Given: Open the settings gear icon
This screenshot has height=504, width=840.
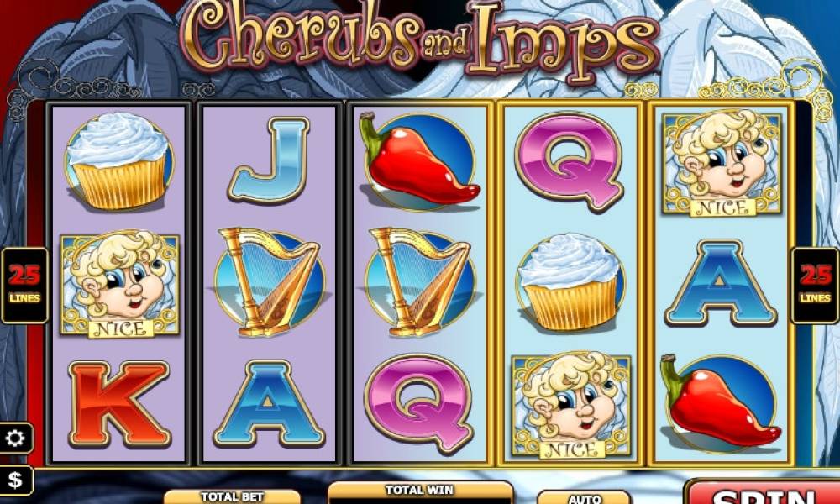Looking at the screenshot, I should tap(15, 438).
